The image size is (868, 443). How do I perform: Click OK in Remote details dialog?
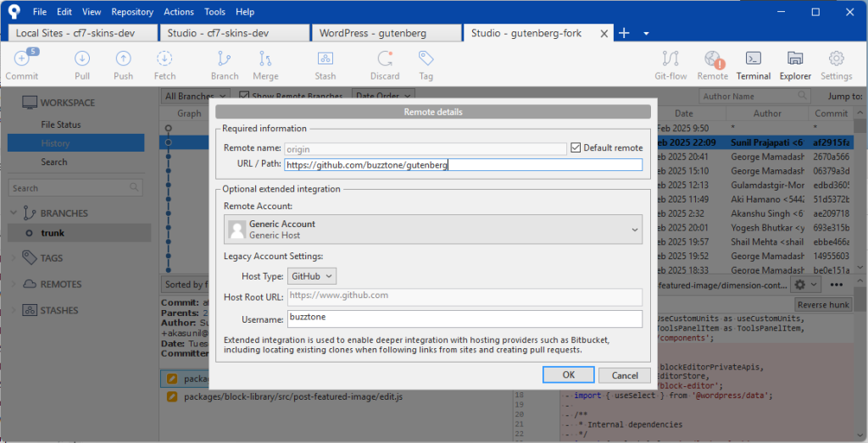point(568,375)
